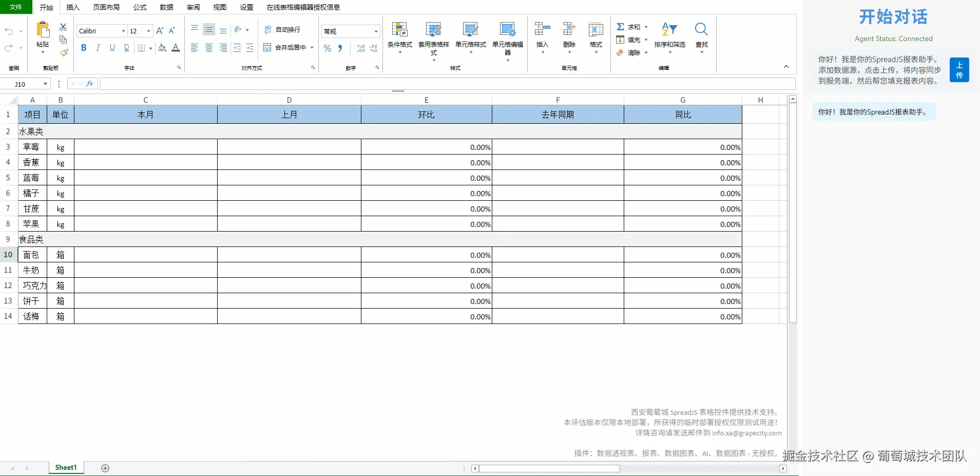Image resolution: width=980 pixels, height=476 pixels.
Task: Add a new sheet with plus button
Action: pyautogui.click(x=105, y=468)
